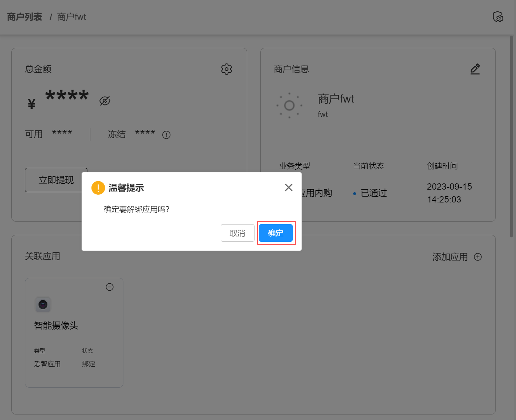
Task: Click the 智能摄像头 camera thumbnail
Action: pos(43,304)
